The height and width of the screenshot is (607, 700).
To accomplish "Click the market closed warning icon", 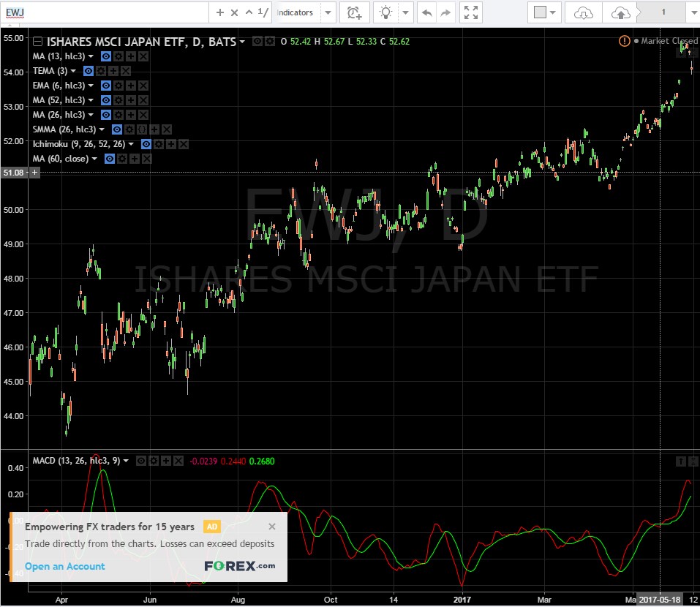I will [x=624, y=41].
